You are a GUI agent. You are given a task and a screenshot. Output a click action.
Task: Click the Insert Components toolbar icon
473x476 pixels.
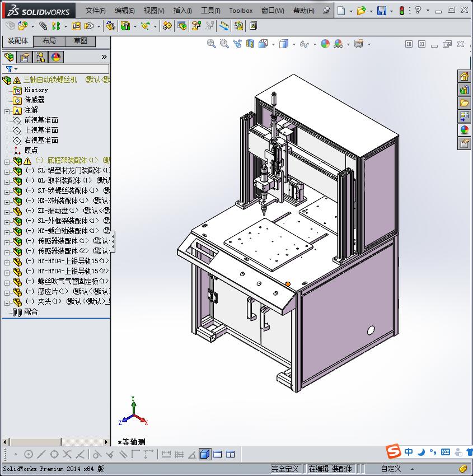[23, 26]
